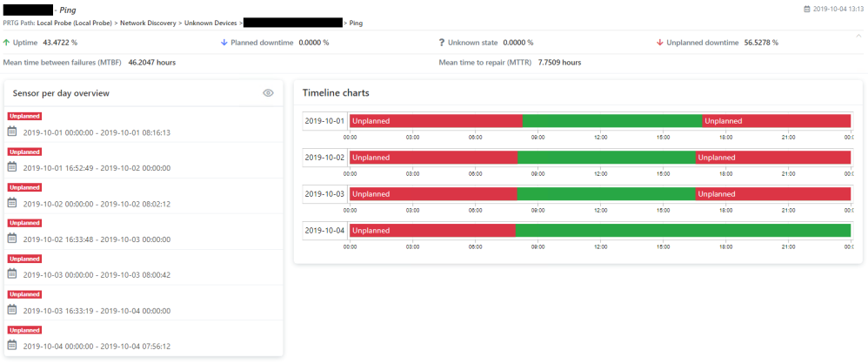Click 'Mean time to repair (MTTR)' label
This screenshot has height=364, width=868.
[x=485, y=63]
